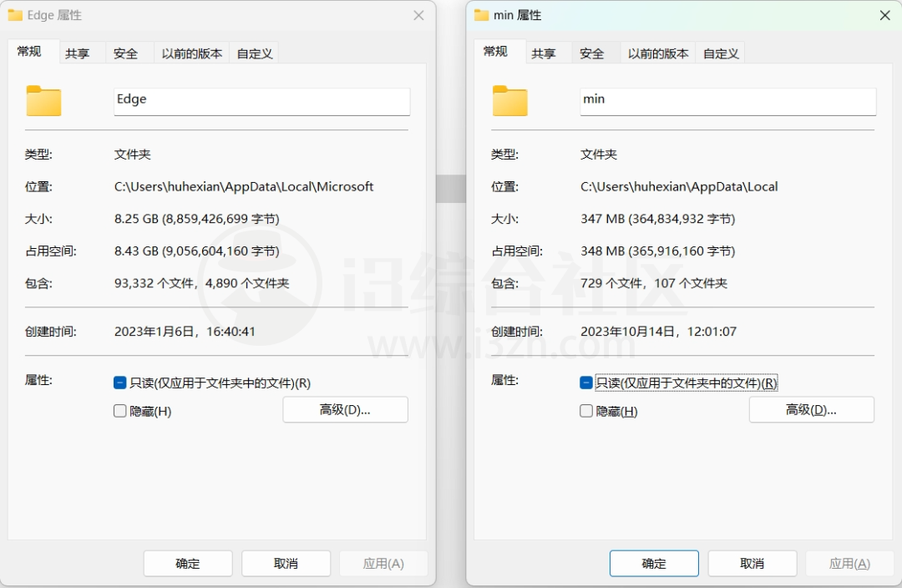This screenshot has width=902, height=588.
Task: Click 高级(D)... button in Edge properties
Action: click(x=345, y=409)
